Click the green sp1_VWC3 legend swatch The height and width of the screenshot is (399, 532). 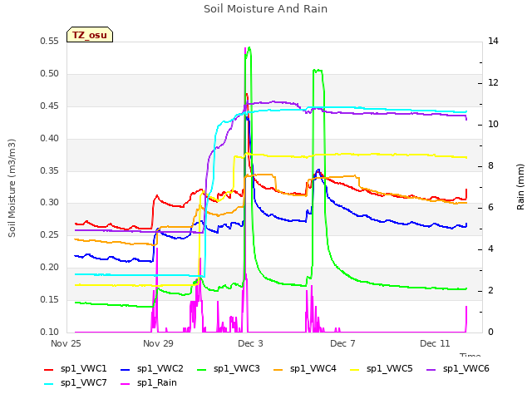[x=202, y=369]
